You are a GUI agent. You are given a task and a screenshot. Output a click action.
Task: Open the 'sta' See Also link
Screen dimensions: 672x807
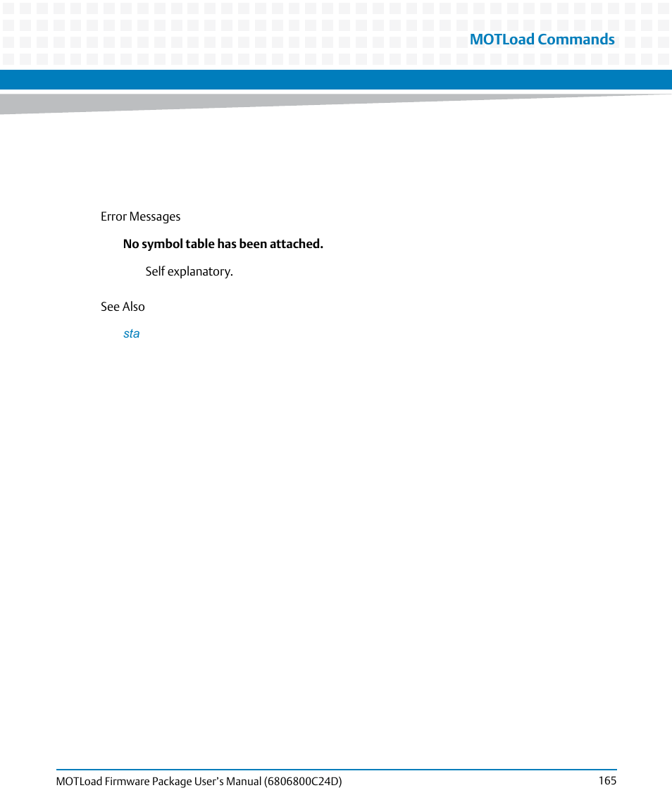[131, 333]
